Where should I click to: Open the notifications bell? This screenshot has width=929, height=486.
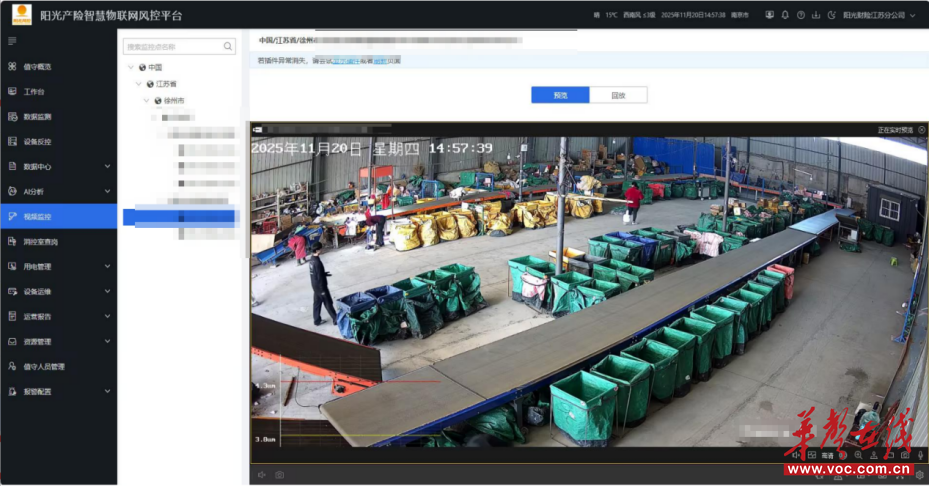785,15
